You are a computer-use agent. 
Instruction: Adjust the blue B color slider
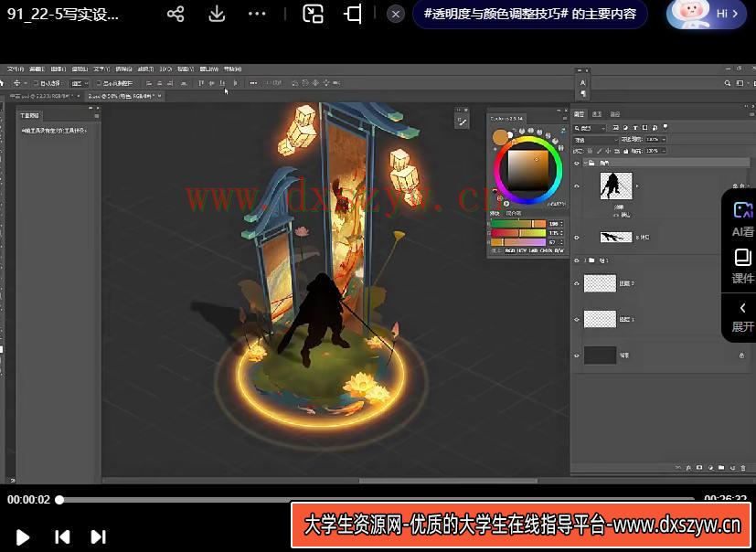(518, 242)
